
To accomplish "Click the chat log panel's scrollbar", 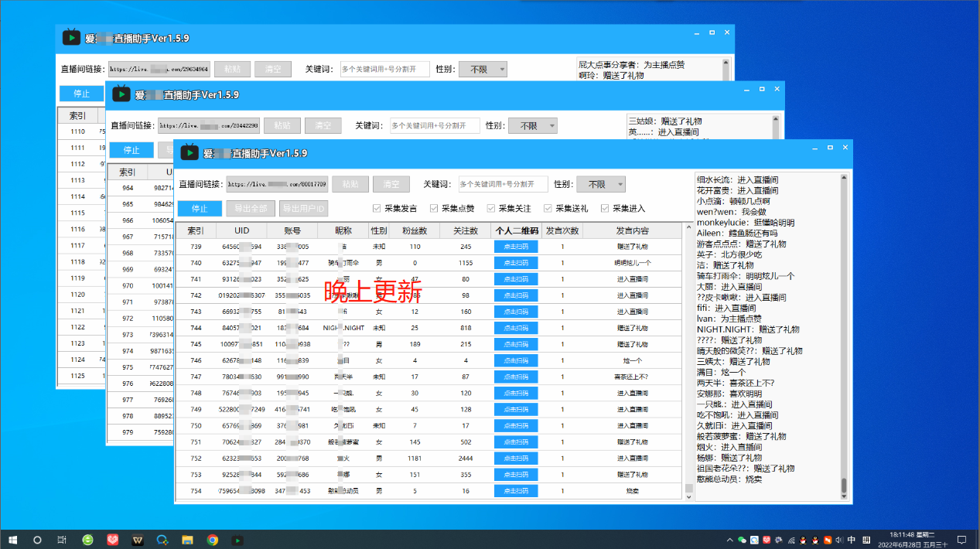I will coord(844,338).
